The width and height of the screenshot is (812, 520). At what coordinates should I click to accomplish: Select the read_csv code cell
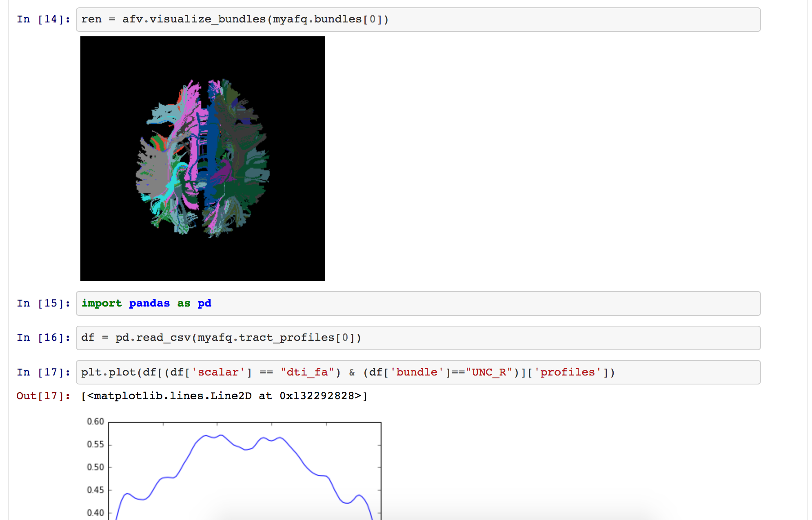[220, 338]
